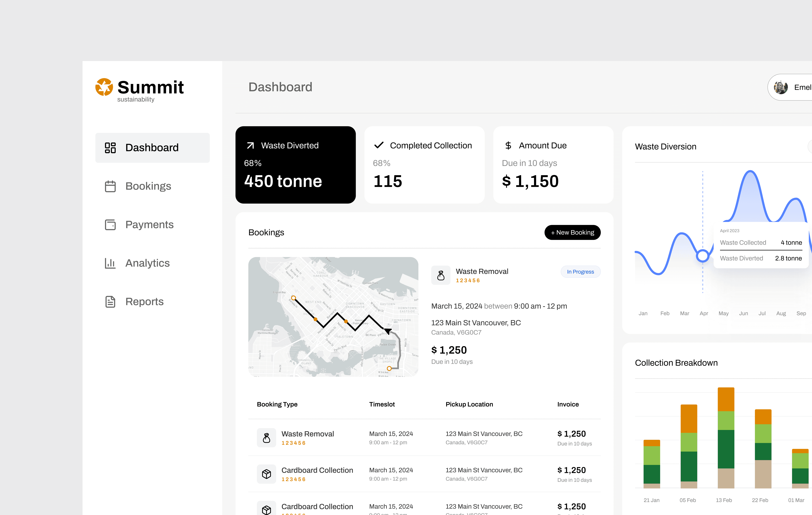Image resolution: width=812 pixels, height=515 pixels.
Task: Select Jan on the Waste Diversion axis
Action: (x=643, y=313)
